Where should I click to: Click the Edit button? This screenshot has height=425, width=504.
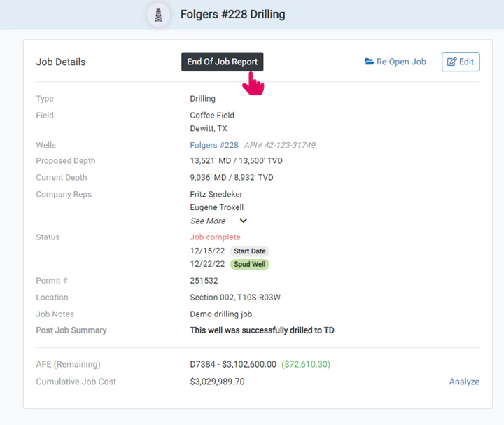(x=461, y=62)
